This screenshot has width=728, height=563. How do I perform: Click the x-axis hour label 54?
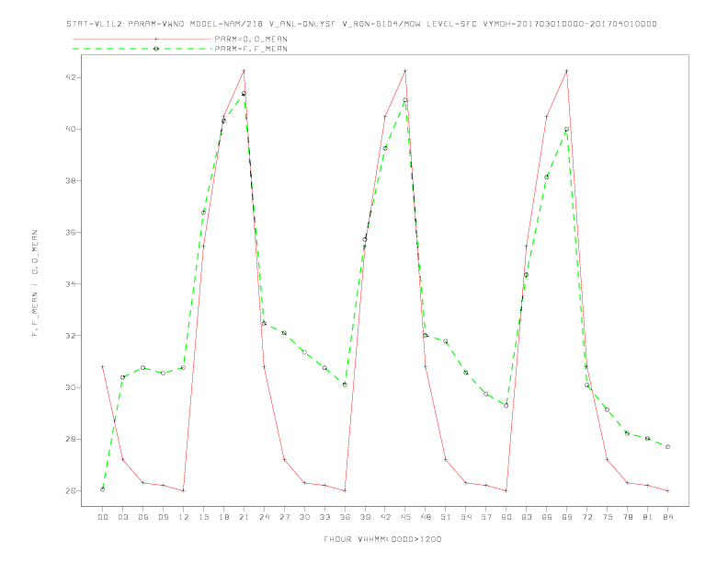466,517
